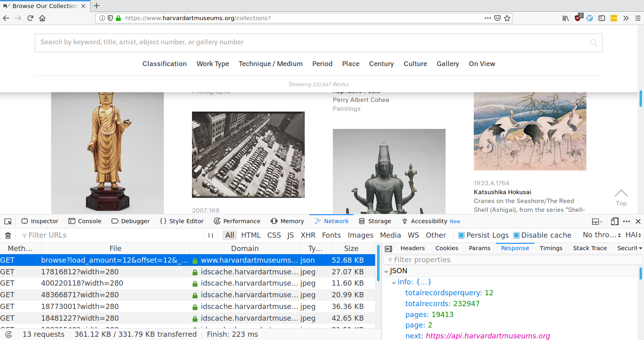
Task: Clear network log with the trash icon
Action: click(8, 236)
